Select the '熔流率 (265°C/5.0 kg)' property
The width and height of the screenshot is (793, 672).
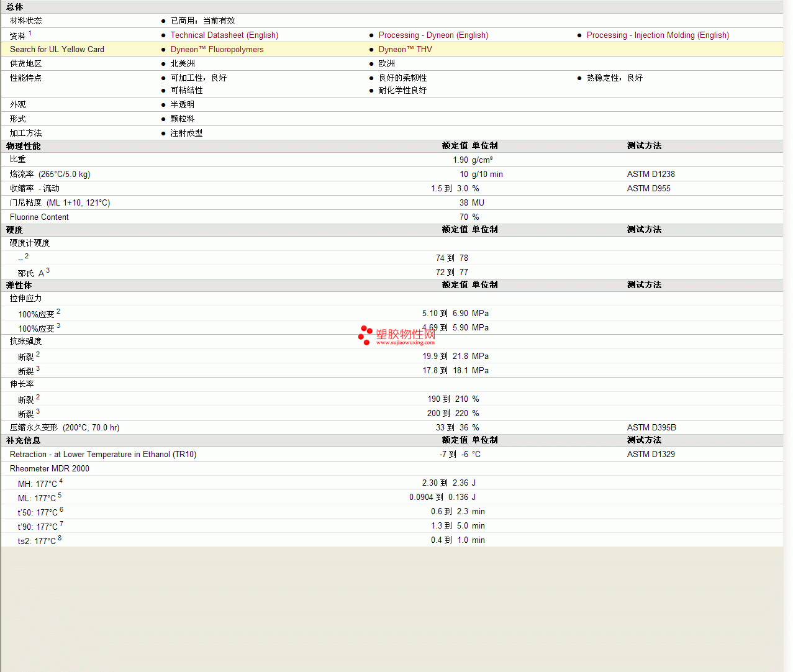[x=50, y=175]
